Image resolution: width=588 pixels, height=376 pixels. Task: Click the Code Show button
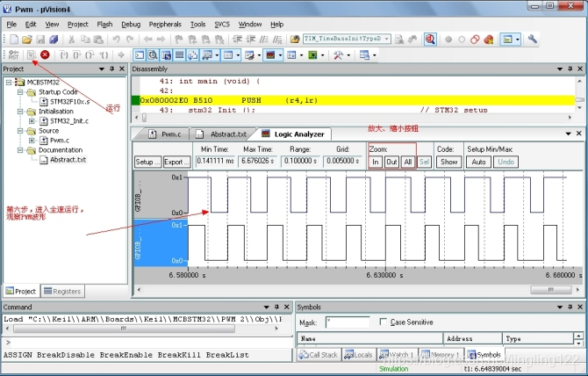[448, 162]
